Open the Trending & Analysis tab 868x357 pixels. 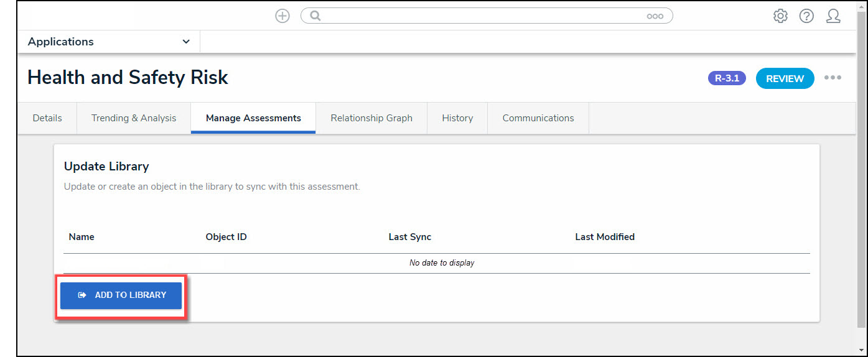(x=134, y=118)
